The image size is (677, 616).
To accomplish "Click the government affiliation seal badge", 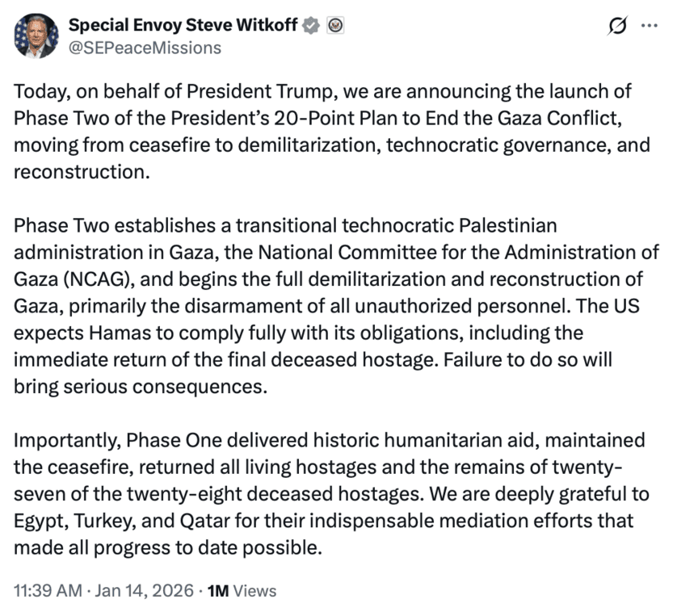I will 335,26.
